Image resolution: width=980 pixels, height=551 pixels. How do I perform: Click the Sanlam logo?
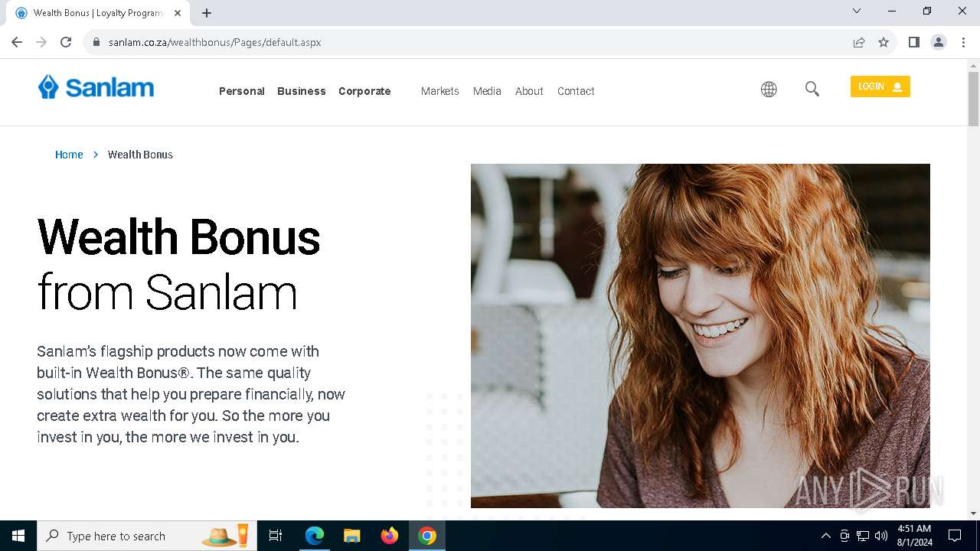point(96,87)
